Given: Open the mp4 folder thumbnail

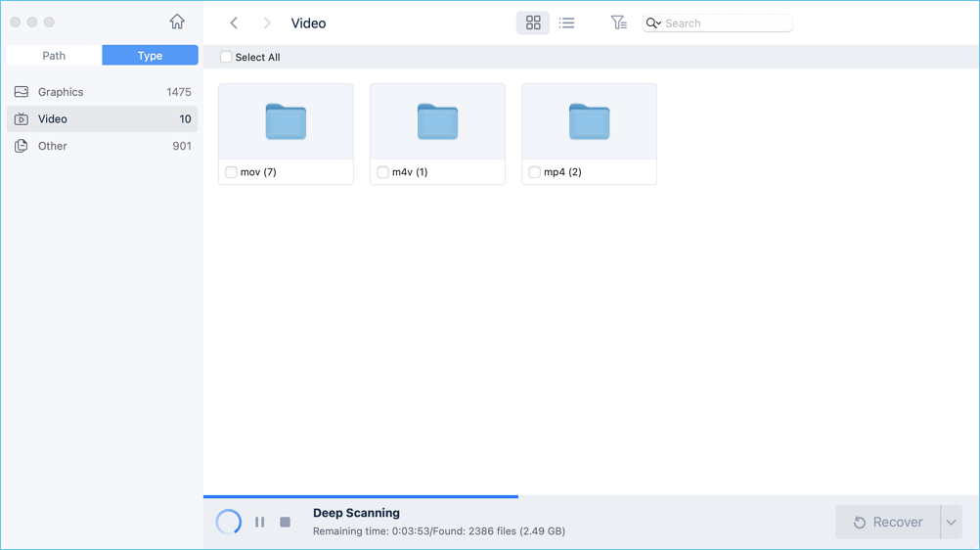Looking at the screenshot, I should (589, 121).
